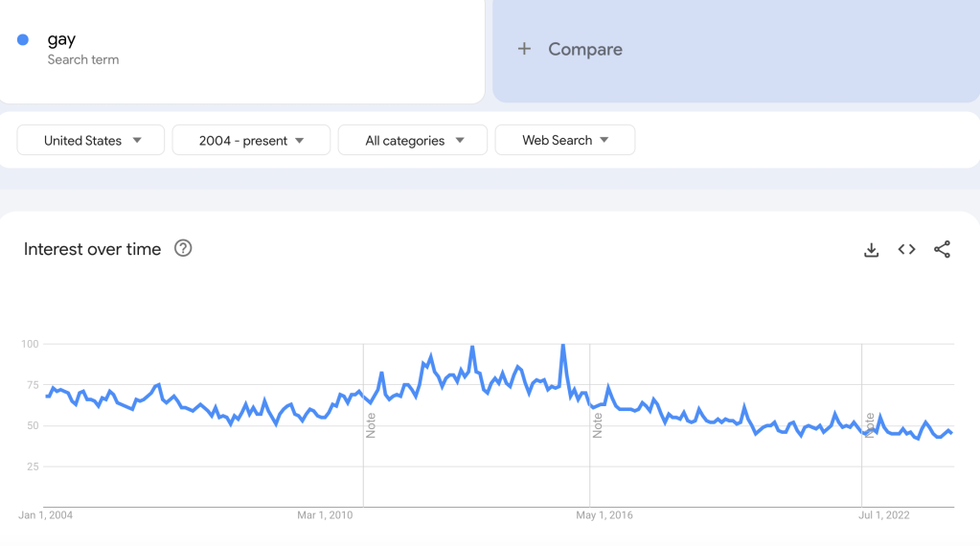Add a comparison term with Compare
980x546 pixels.
coord(584,50)
